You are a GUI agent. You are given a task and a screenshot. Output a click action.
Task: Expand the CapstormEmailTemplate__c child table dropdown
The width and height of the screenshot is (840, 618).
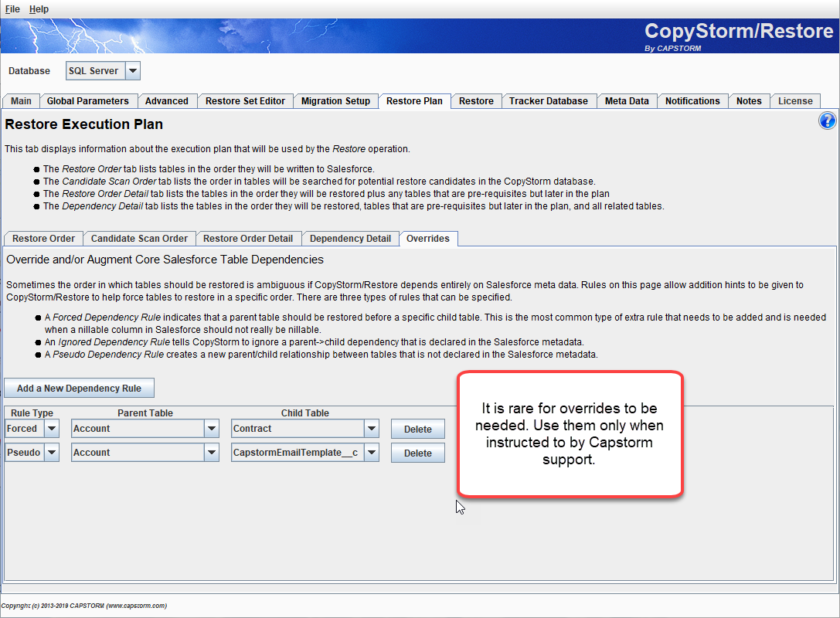coord(372,453)
